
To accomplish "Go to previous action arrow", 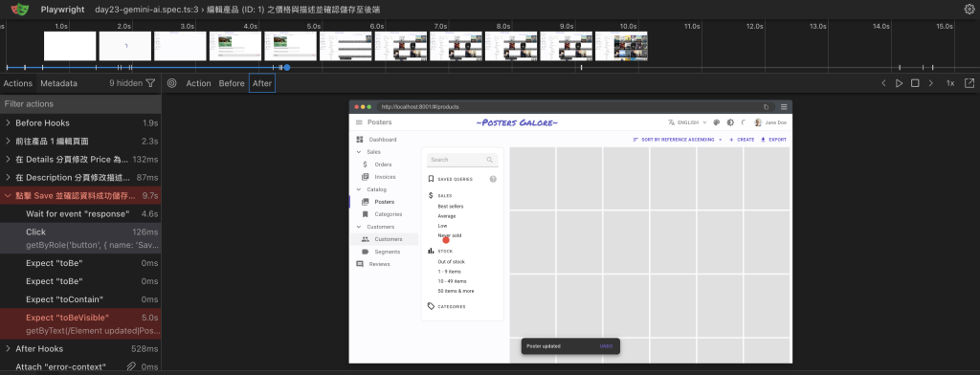I will tap(883, 83).
